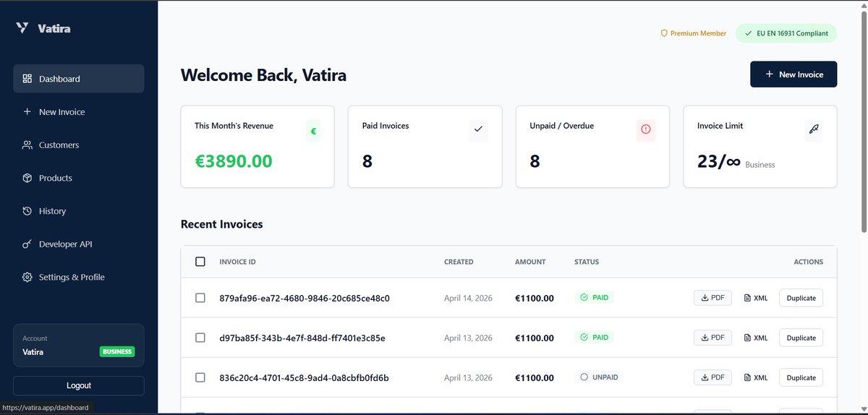Click the unpaid circle icon for invoice 836c20c4
Screen dimensions: 868x415
tap(584, 377)
